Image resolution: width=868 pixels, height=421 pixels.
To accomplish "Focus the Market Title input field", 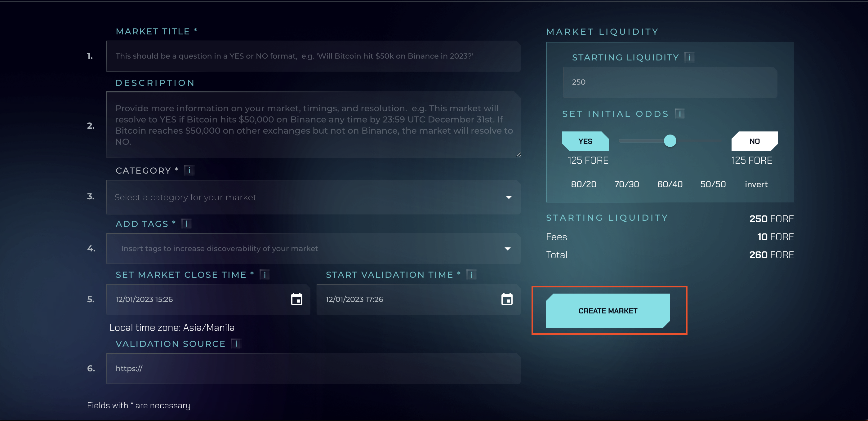I will (313, 56).
